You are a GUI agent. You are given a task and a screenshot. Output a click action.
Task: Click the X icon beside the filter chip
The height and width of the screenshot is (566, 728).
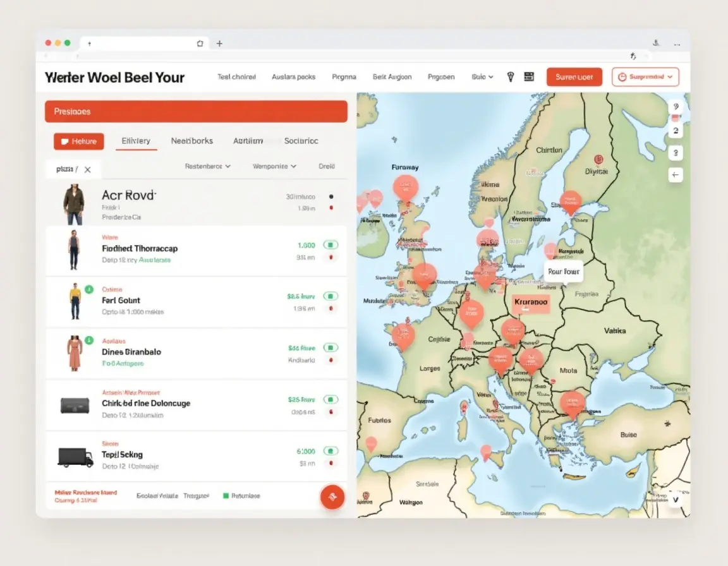click(x=88, y=169)
